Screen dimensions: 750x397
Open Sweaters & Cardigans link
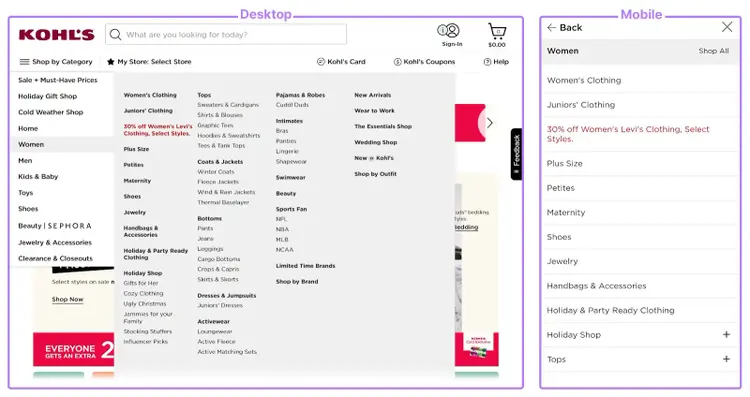pos(228,105)
